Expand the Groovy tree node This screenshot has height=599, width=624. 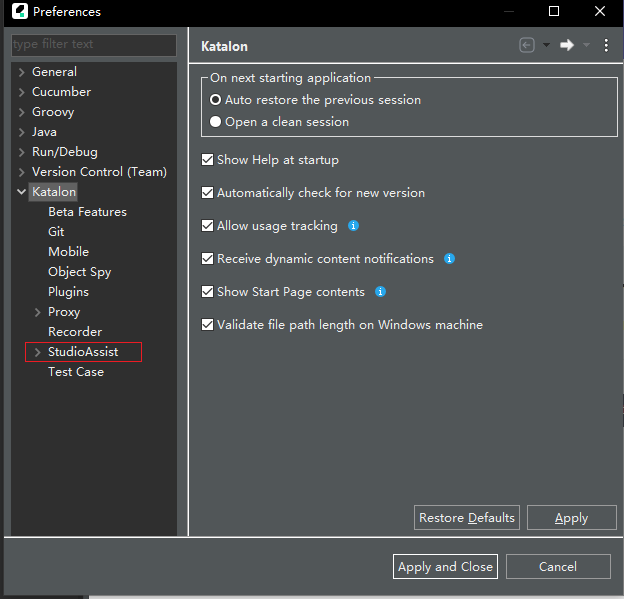[x=21, y=112]
